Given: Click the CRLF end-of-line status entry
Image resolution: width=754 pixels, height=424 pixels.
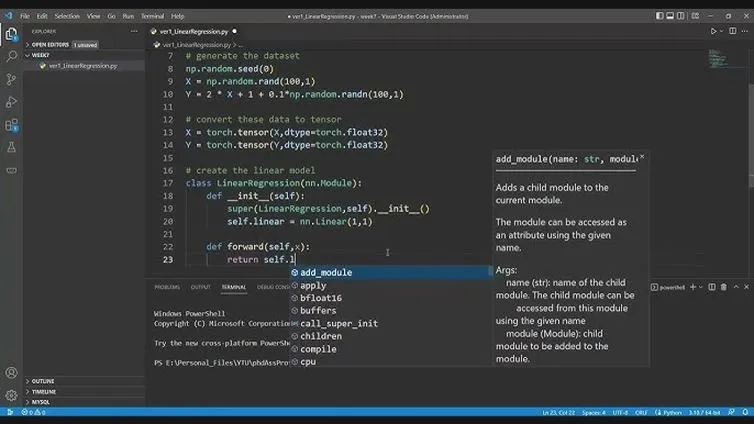Looking at the screenshot, I should pos(641,412).
